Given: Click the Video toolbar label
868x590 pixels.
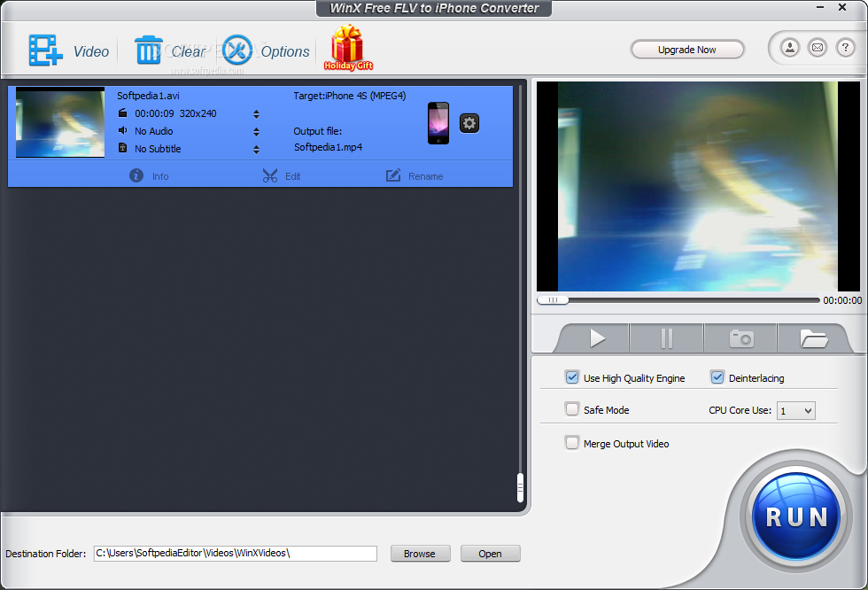Looking at the screenshot, I should [91, 51].
